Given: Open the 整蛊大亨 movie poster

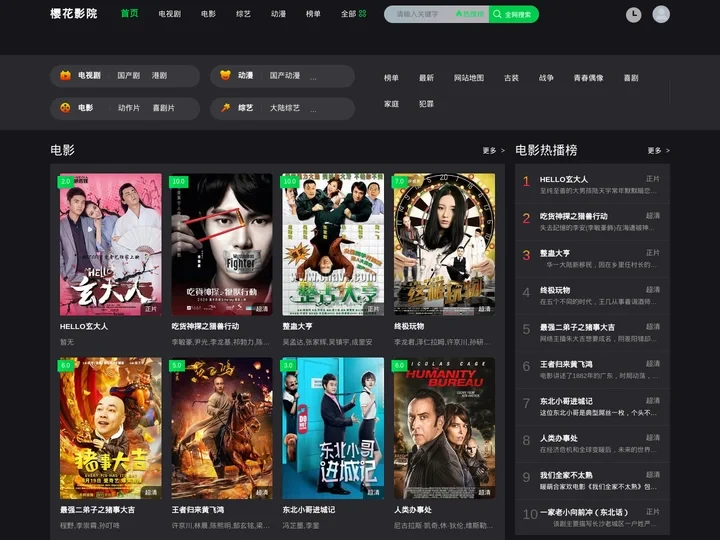Looking at the screenshot, I should coord(333,244).
